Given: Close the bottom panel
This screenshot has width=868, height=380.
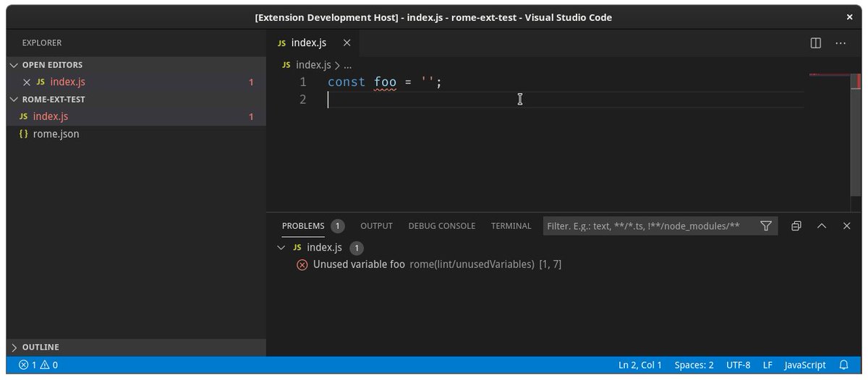Looking at the screenshot, I should tap(846, 226).
